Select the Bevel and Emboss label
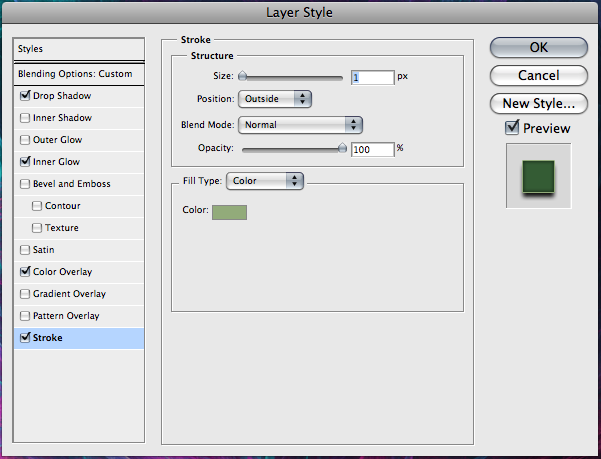 (72, 184)
